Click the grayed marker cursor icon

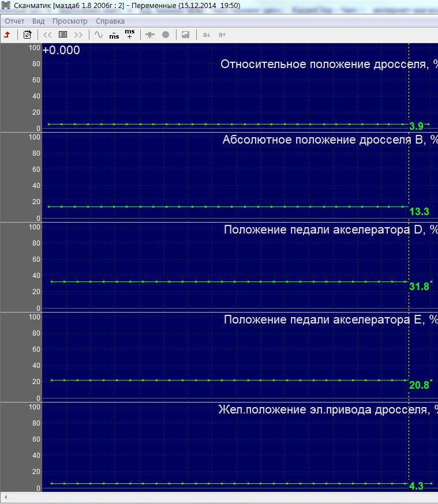click(x=150, y=35)
